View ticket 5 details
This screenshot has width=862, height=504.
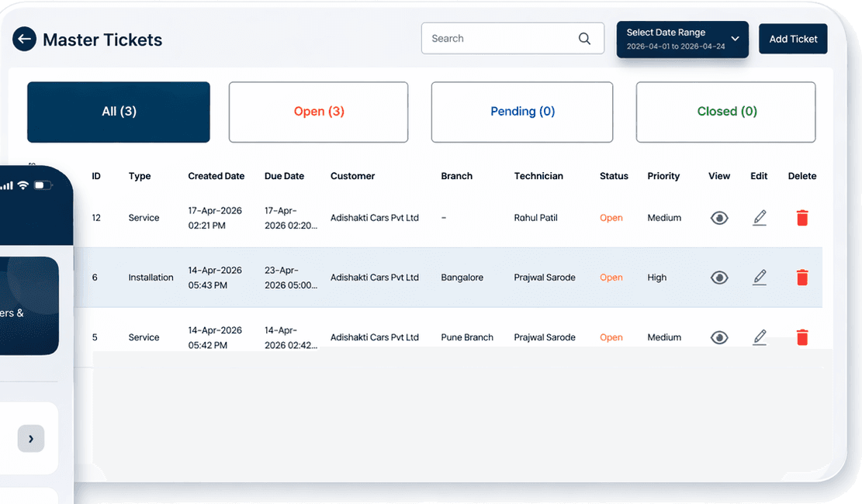pyautogui.click(x=719, y=337)
